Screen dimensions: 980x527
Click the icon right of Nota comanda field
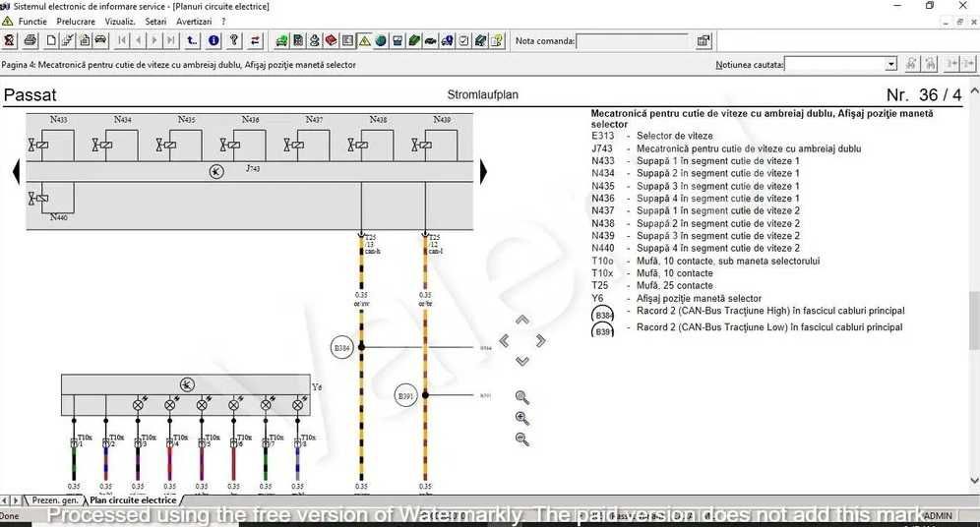[x=704, y=40]
